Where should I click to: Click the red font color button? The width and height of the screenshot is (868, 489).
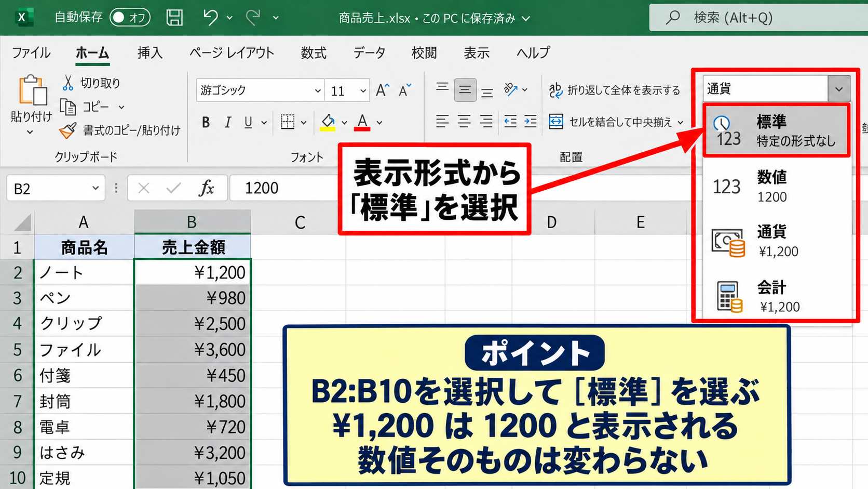362,122
